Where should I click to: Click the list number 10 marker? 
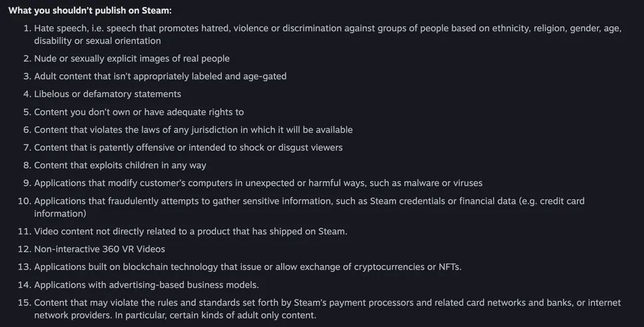click(x=24, y=201)
